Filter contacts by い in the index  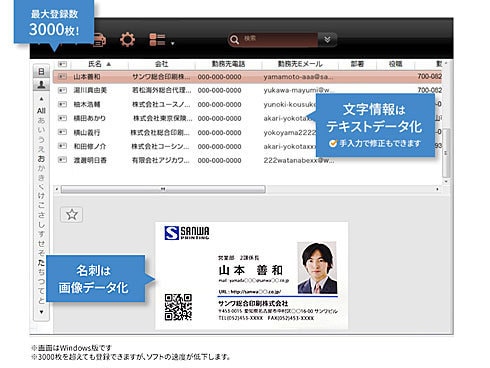tap(41, 130)
